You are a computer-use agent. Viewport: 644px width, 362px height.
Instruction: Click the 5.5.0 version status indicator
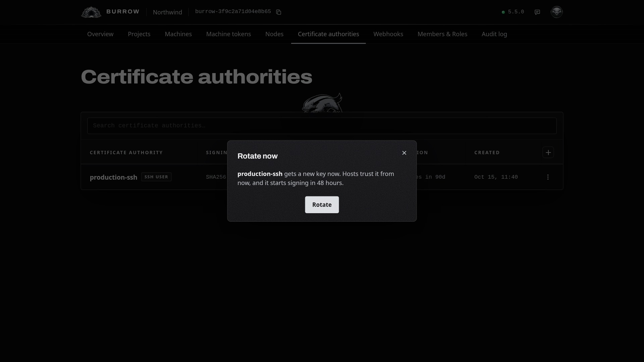[x=513, y=12]
